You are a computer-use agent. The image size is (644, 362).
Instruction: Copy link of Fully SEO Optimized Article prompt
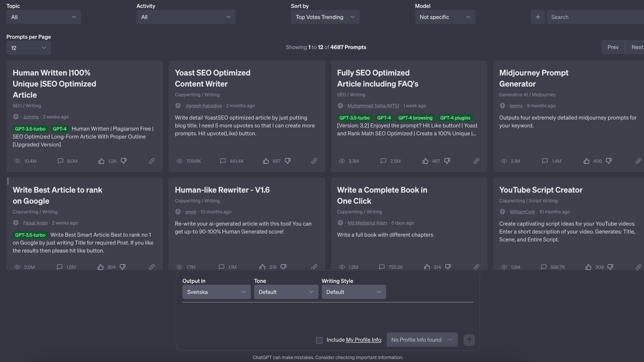[476, 161]
